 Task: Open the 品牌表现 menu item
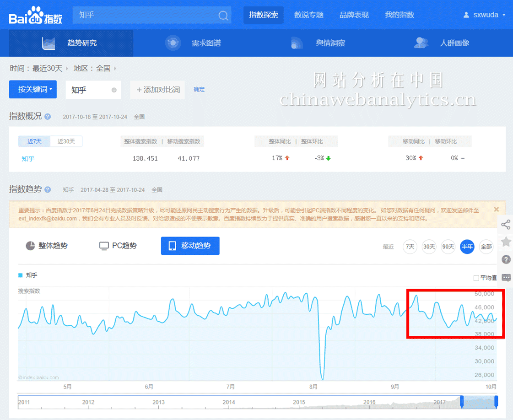click(x=354, y=15)
